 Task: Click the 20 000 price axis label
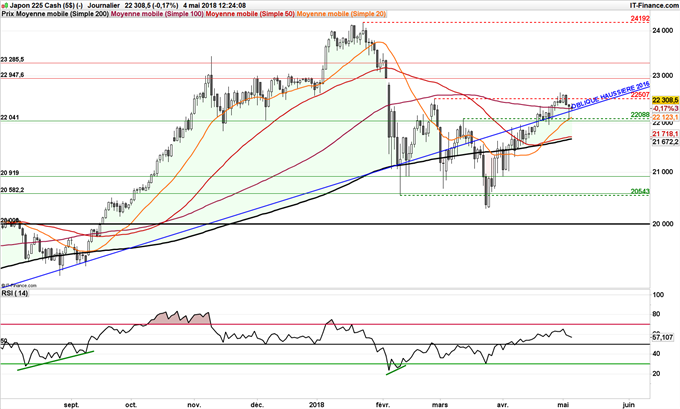[664, 224]
